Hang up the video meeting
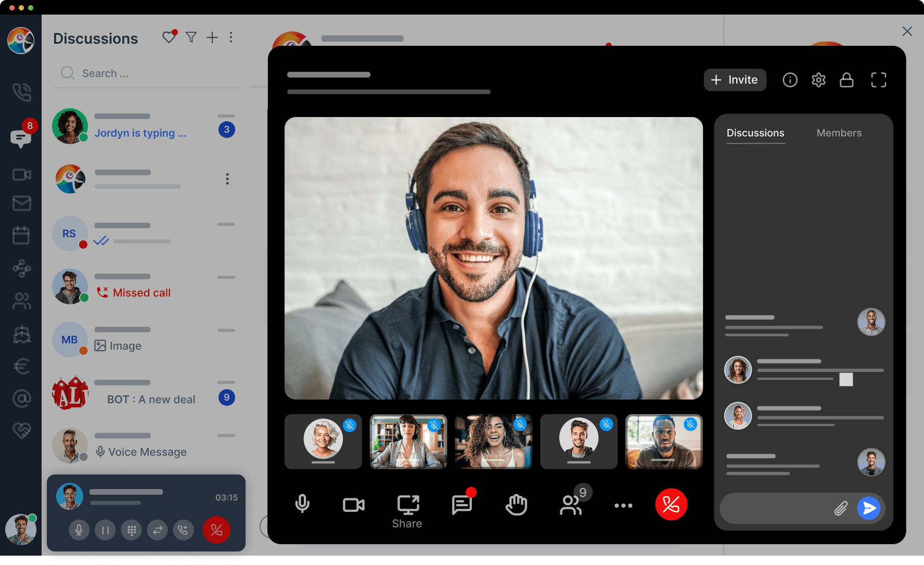The image size is (924, 565). point(671,505)
